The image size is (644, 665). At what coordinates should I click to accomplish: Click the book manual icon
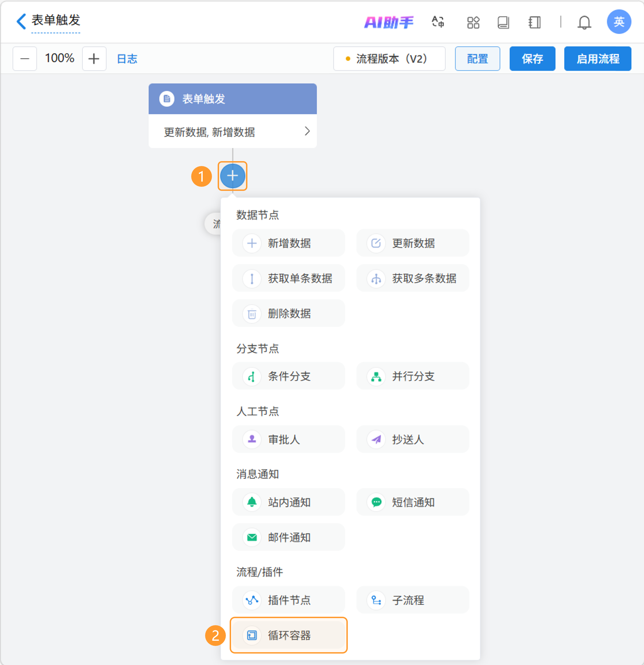pos(503,22)
